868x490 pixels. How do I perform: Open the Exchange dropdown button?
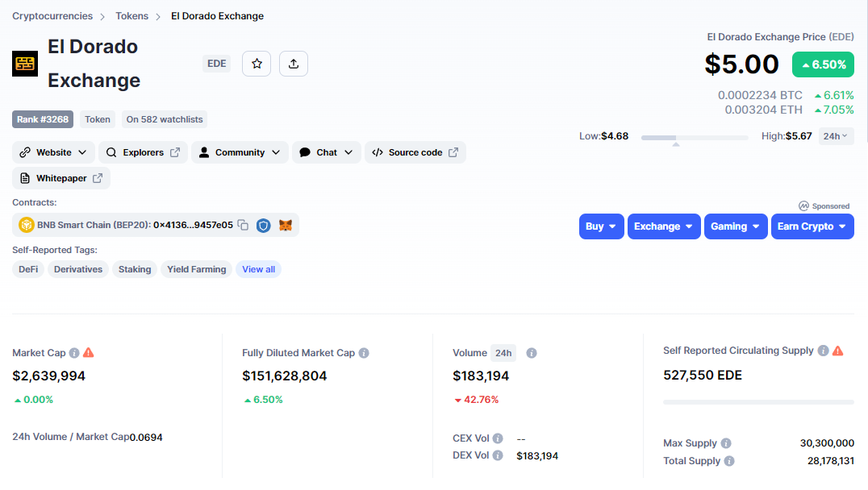click(664, 226)
